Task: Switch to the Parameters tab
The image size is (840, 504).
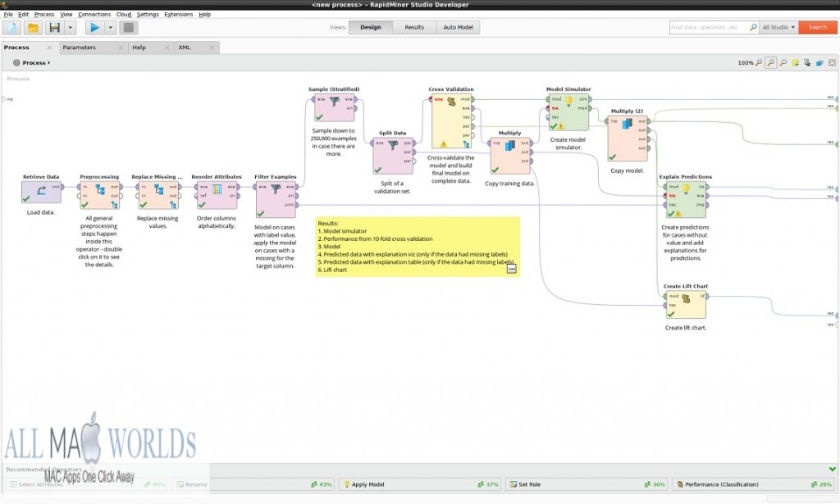Action: coord(80,48)
